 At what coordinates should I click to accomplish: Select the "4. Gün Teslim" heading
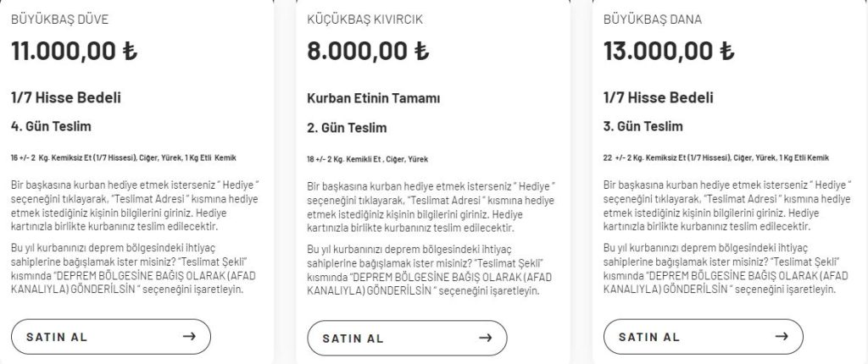click(x=51, y=127)
